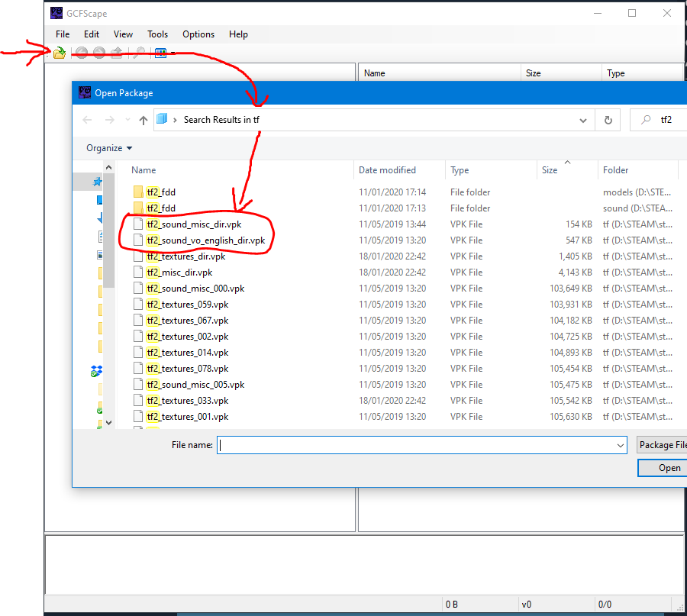Viewport: 687px width, 616px height.
Task: Open the Edit menu
Action: pos(92,34)
